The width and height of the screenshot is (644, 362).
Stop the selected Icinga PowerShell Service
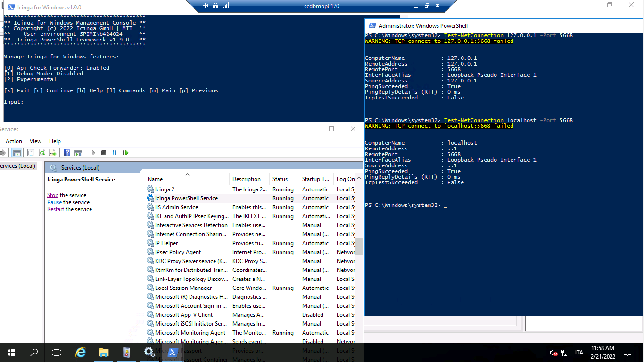click(x=103, y=152)
